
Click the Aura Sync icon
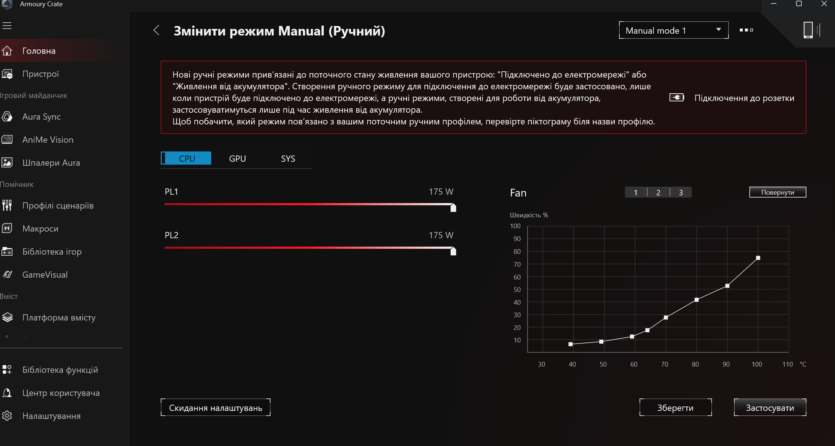[x=7, y=117]
